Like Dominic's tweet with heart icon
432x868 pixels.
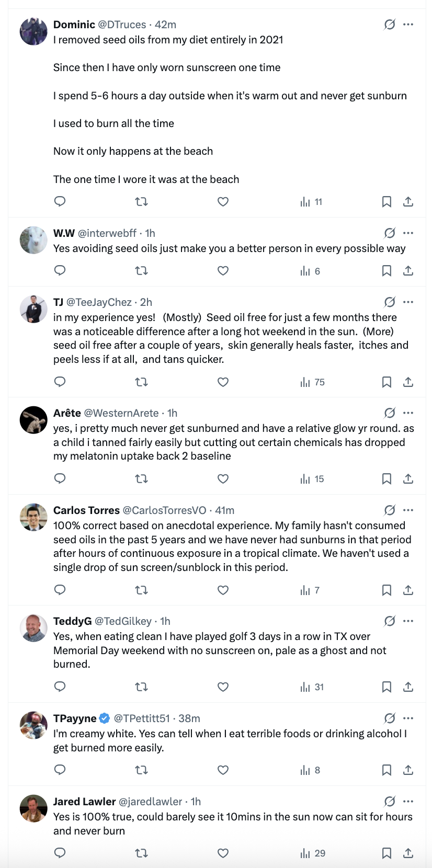[223, 201]
